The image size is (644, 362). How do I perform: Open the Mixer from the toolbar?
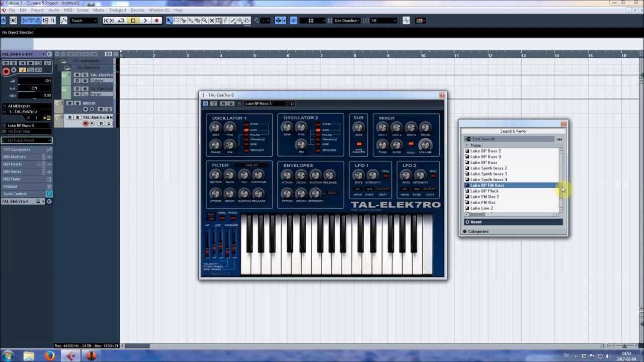point(53,21)
